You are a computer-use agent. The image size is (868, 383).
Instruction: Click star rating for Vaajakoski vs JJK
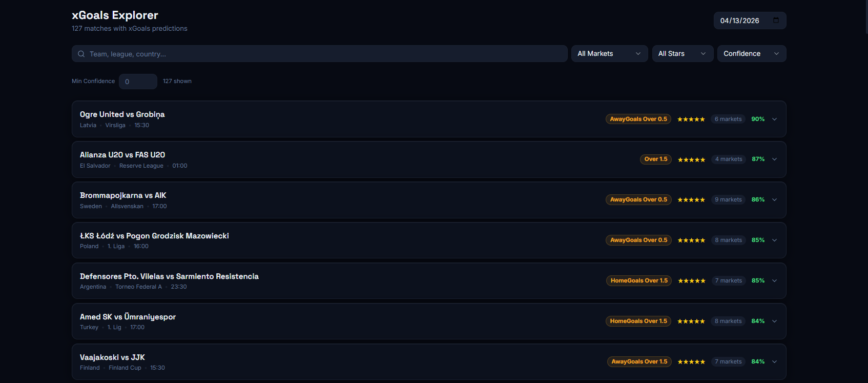(x=691, y=362)
